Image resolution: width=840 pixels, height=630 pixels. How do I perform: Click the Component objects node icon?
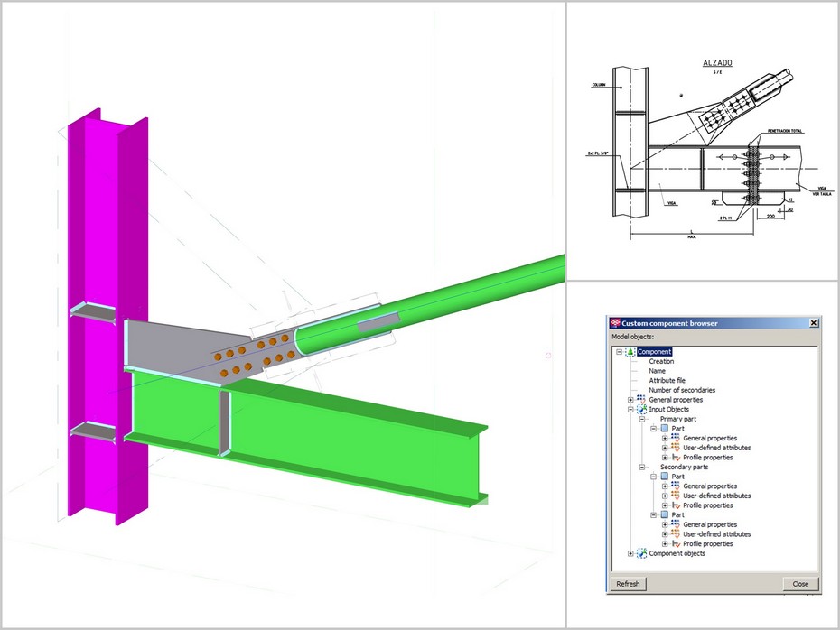pos(641,553)
